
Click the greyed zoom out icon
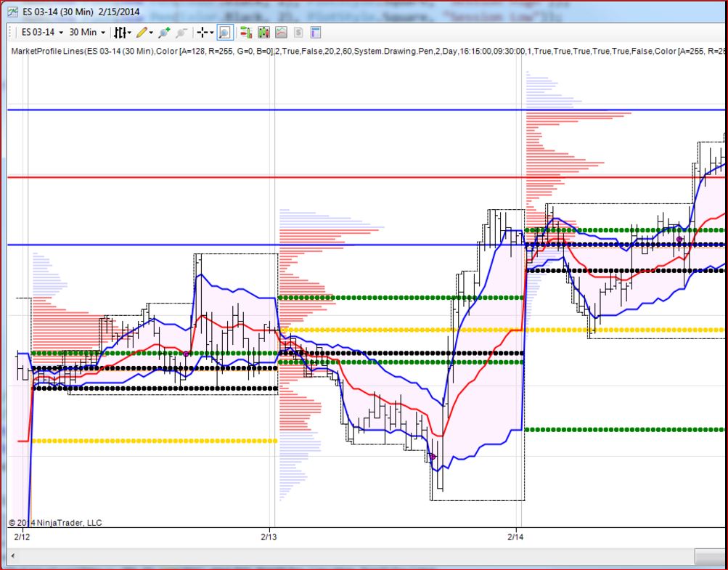[x=181, y=33]
